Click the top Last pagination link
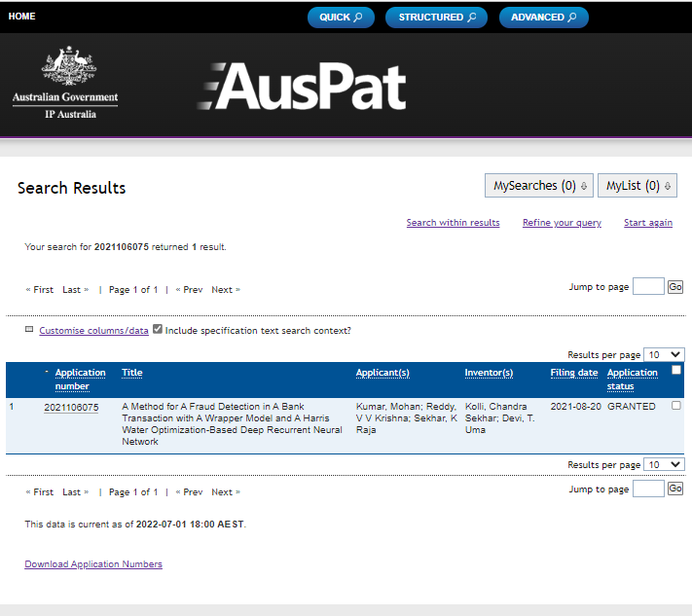Screen dimensions: 692x616 (x=76, y=289)
